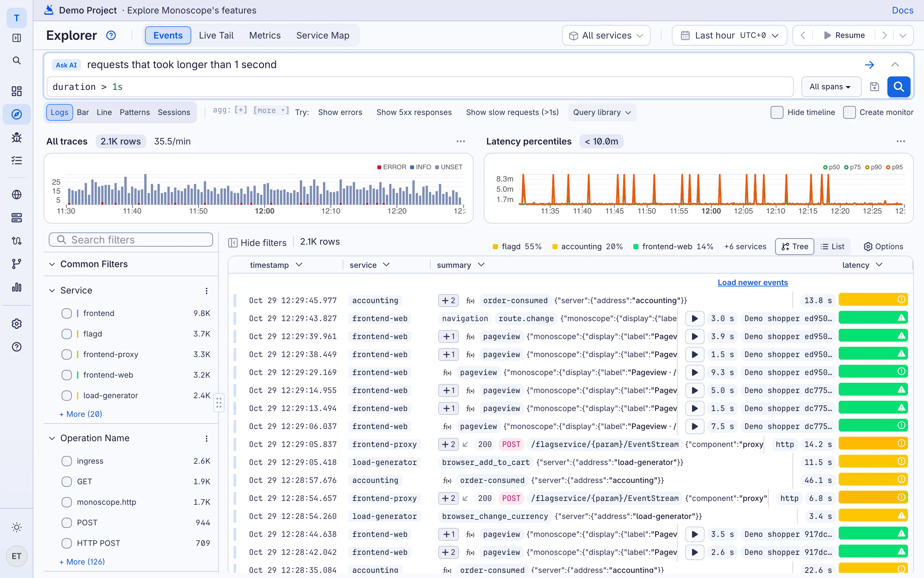Switch to the Metrics tab
This screenshot has height=578, width=924.
point(265,36)
